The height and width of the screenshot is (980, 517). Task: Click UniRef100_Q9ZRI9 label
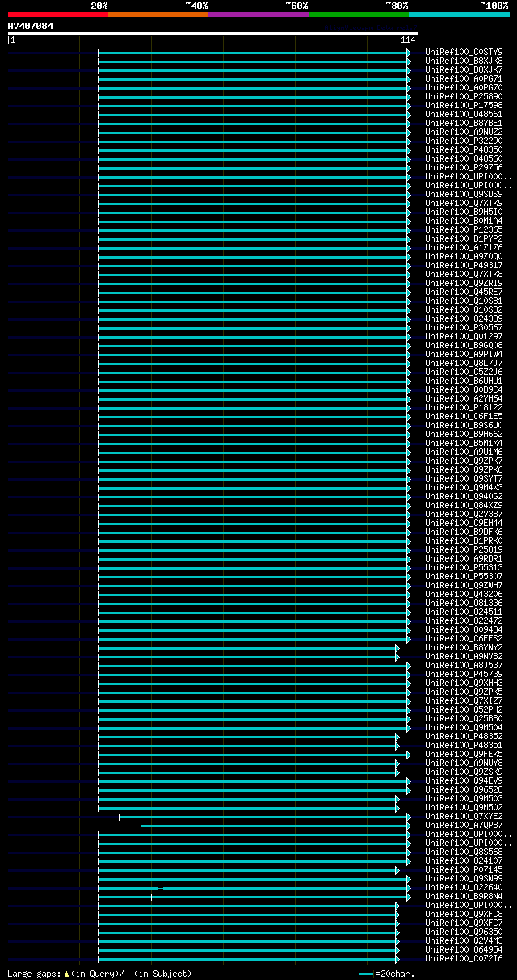click(x=464, y=283)
